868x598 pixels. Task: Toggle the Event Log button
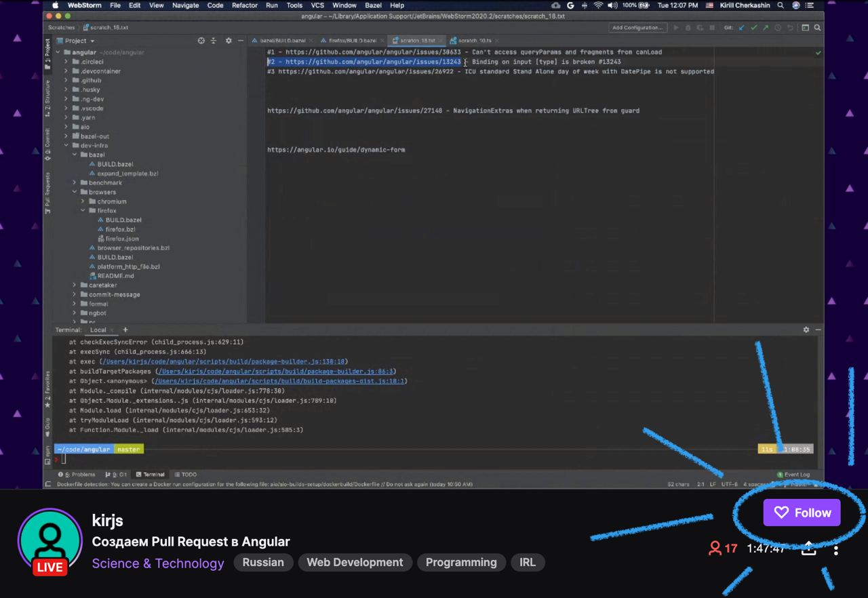[x=793, y=475]
